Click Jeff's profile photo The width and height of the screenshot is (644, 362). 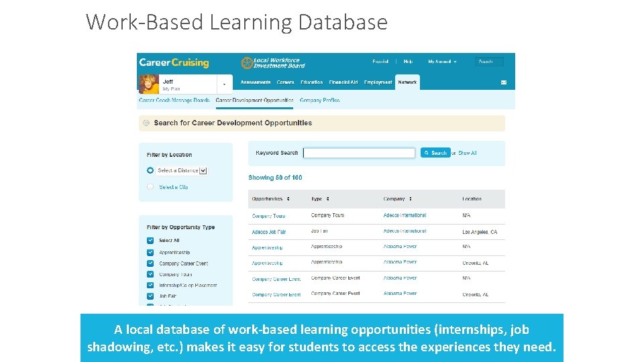149,84
